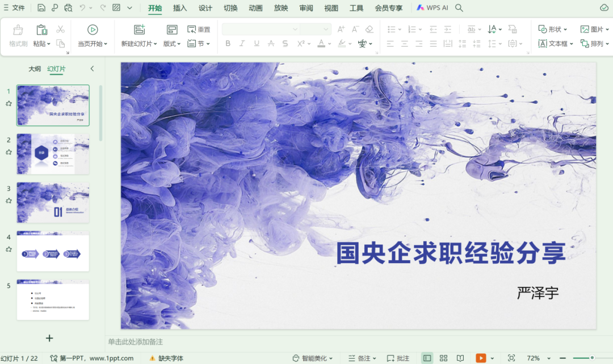This screenshot has width=613, height=364.
Task: Open the 版式 layout dropdown
Action: click(172, 44)
